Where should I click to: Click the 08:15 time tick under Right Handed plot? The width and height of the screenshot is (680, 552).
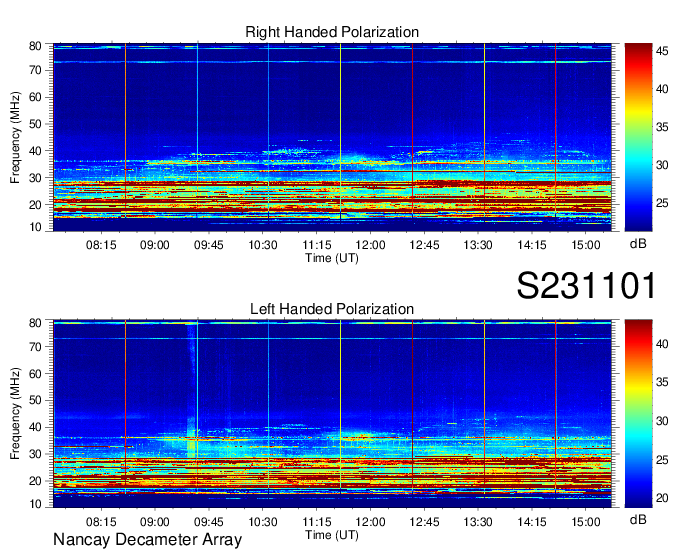(x=101, y=245)
